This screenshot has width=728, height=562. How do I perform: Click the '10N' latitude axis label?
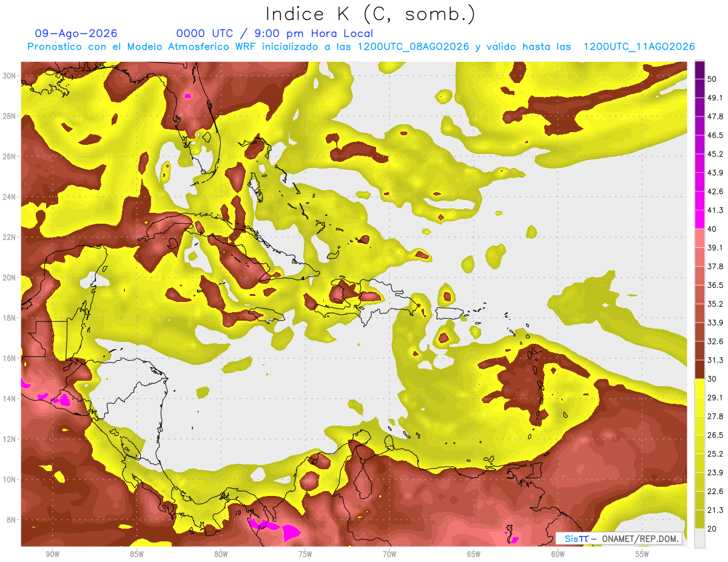[9, 480]
